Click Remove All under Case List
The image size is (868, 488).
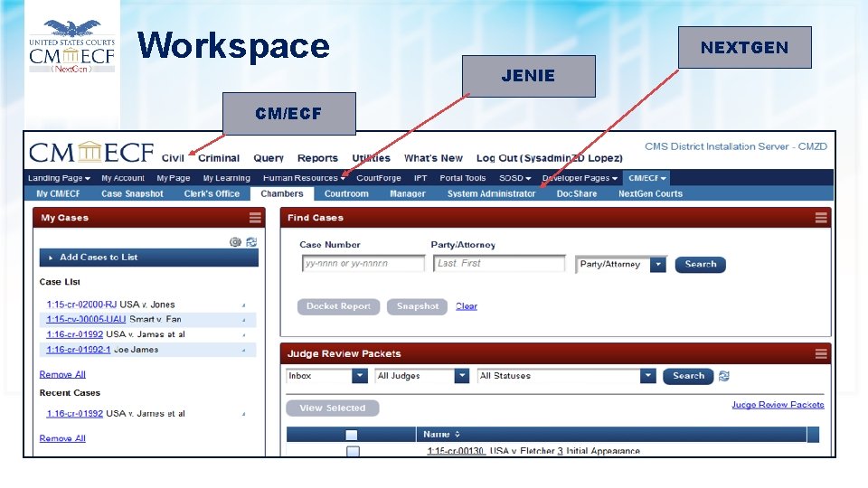[62, 374]
